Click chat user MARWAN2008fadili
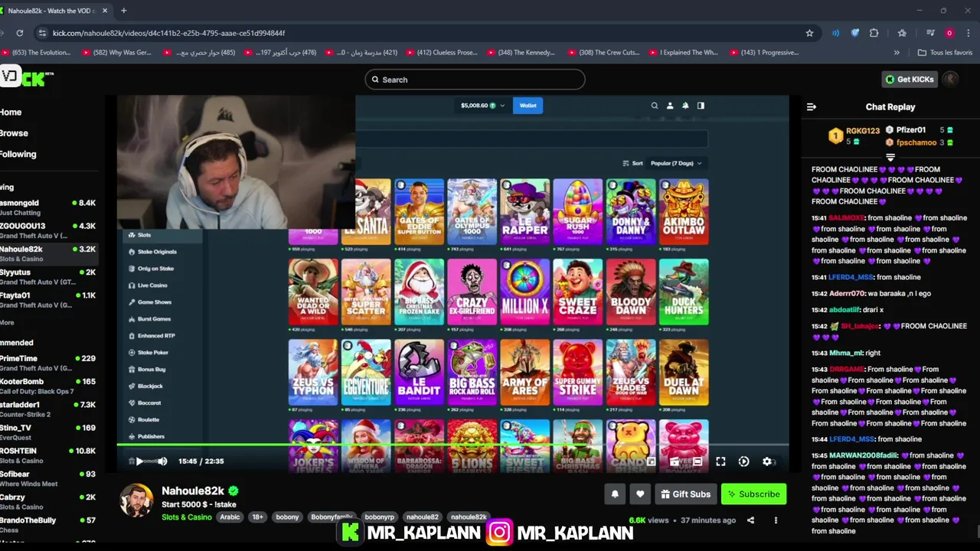This screenshot has width=980, height=551. [864, 455]
